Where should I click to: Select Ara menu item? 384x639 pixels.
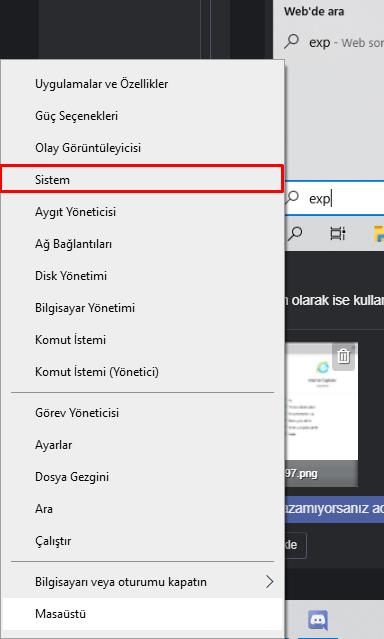142,509
